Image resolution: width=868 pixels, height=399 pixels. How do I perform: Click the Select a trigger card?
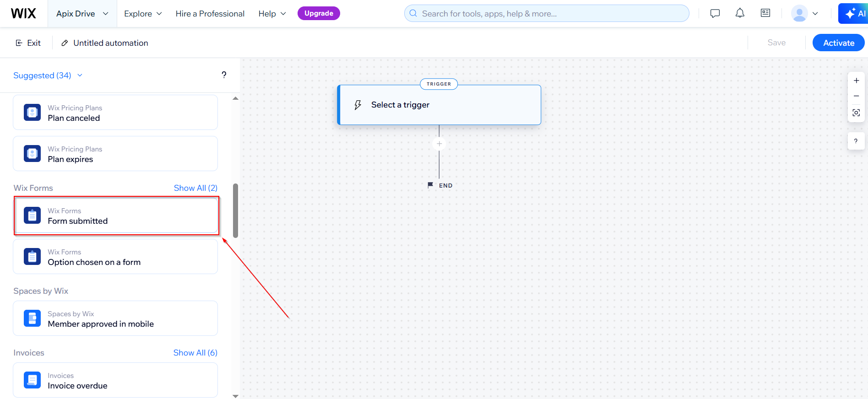click(439, 105)
